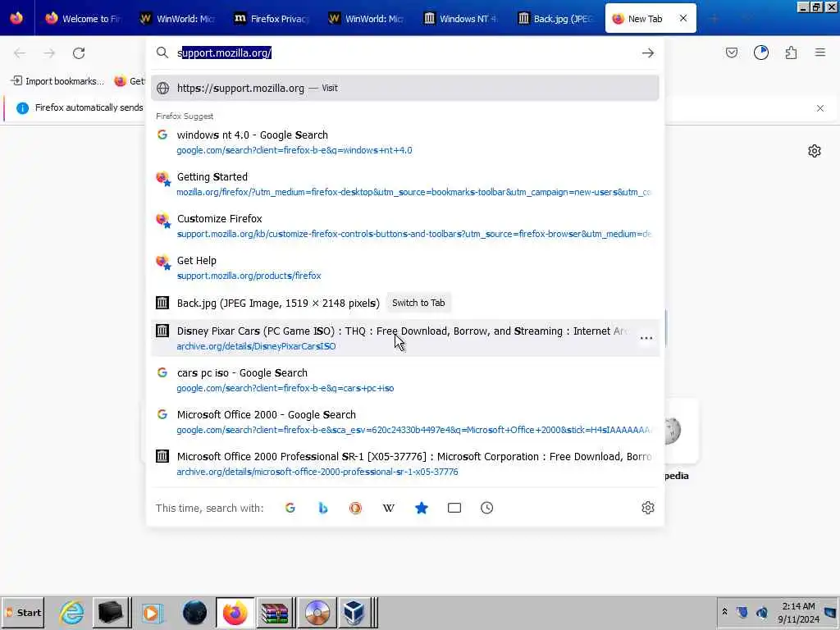Viewport: 840px width, 630px height.
Task: Switch to the first WinWorld tab
Action: [177, 19]
